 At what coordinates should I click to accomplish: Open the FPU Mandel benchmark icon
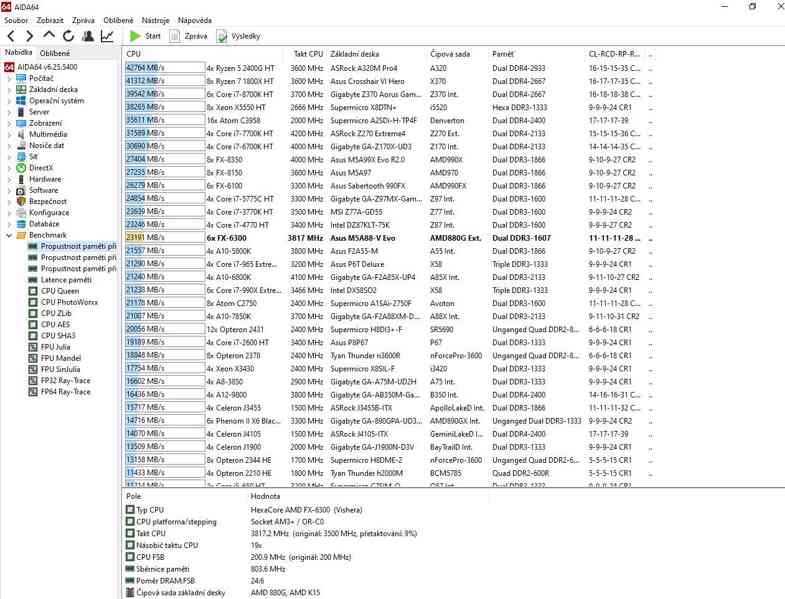33,358
